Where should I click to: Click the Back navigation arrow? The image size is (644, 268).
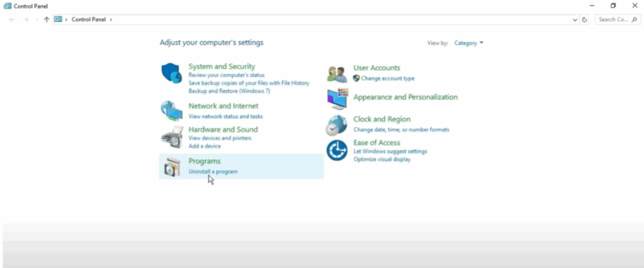tap(12, 20)
